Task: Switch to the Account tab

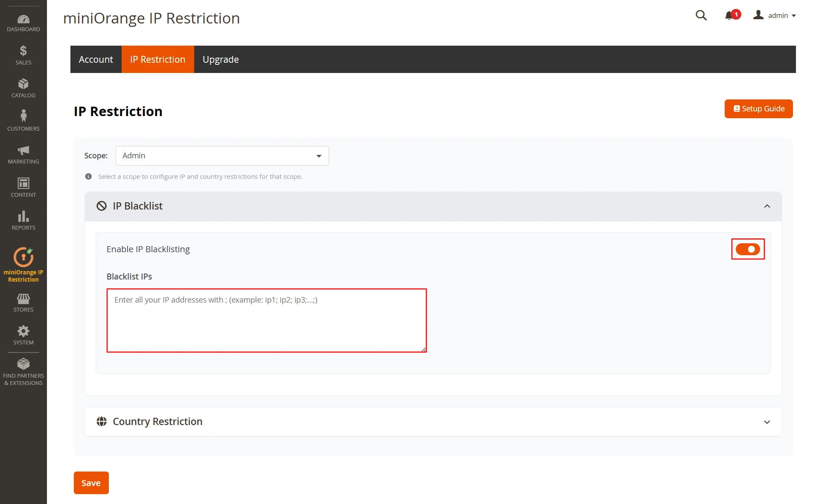Action: 96,59
